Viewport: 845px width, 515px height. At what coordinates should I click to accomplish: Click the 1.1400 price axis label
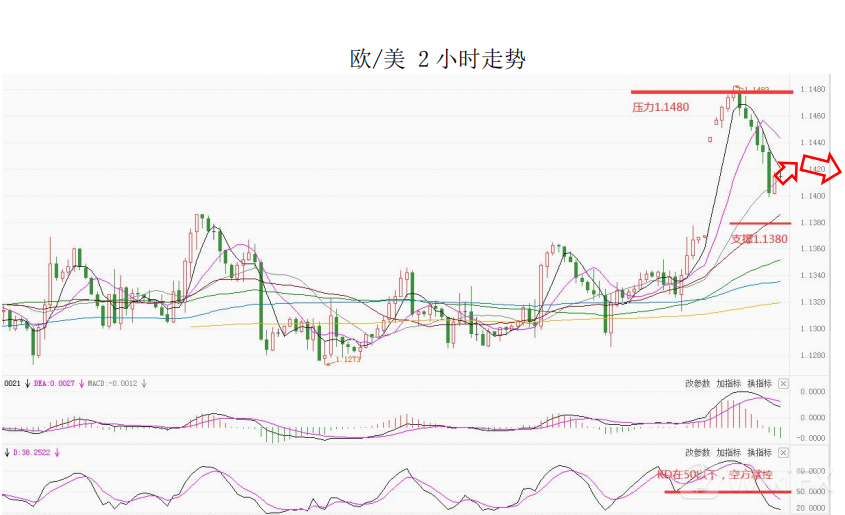tap(813, 196)
